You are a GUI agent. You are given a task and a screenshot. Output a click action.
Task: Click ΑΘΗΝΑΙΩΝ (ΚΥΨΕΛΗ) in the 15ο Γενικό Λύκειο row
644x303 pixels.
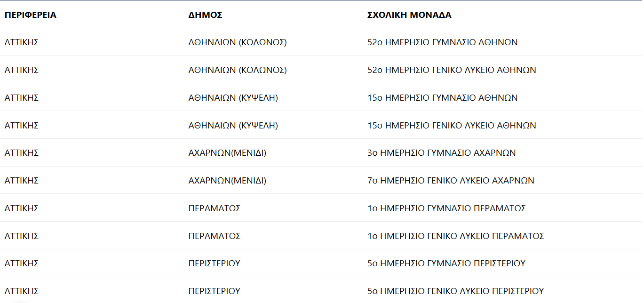click(233, 126)
